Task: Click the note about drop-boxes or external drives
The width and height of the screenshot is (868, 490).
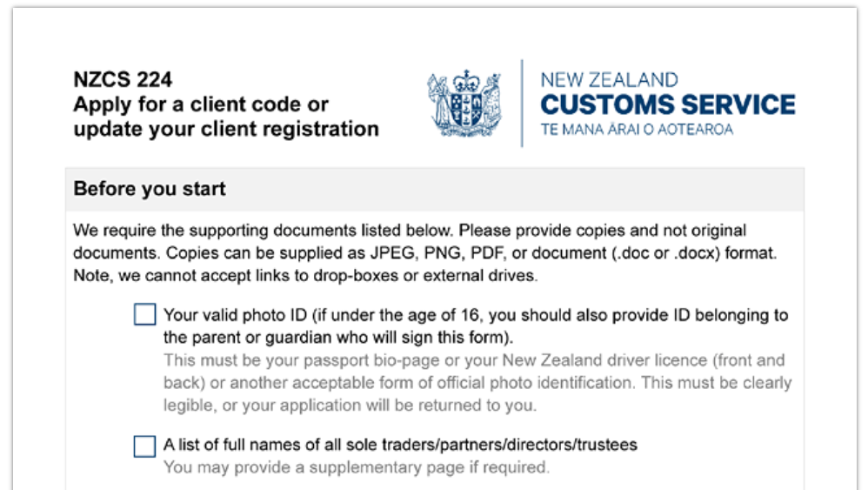Action: [x=306, y=277]
